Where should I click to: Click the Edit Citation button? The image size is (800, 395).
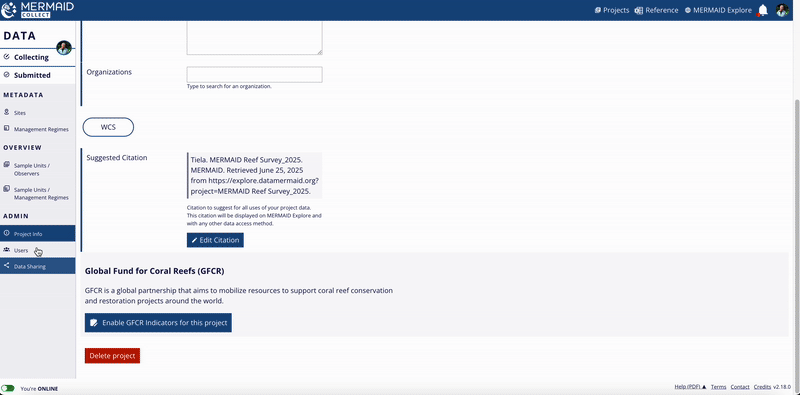215,240
